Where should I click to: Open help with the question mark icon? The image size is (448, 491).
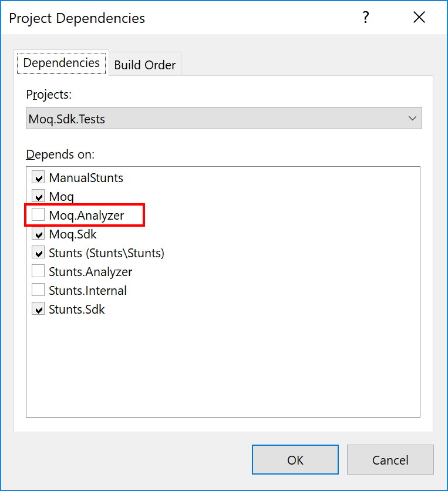pos(366,18)
